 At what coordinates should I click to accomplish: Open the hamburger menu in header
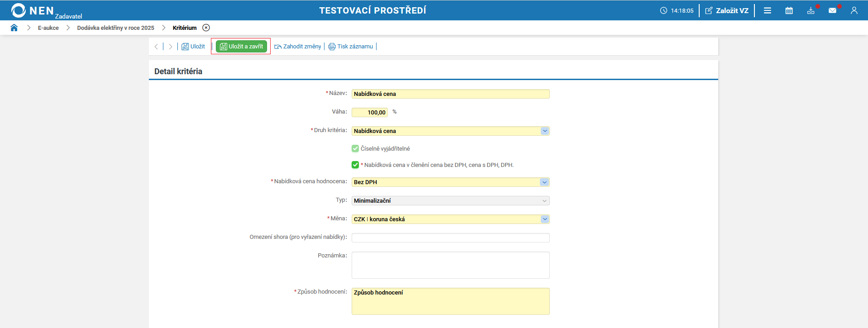click(x=768, y=10)
